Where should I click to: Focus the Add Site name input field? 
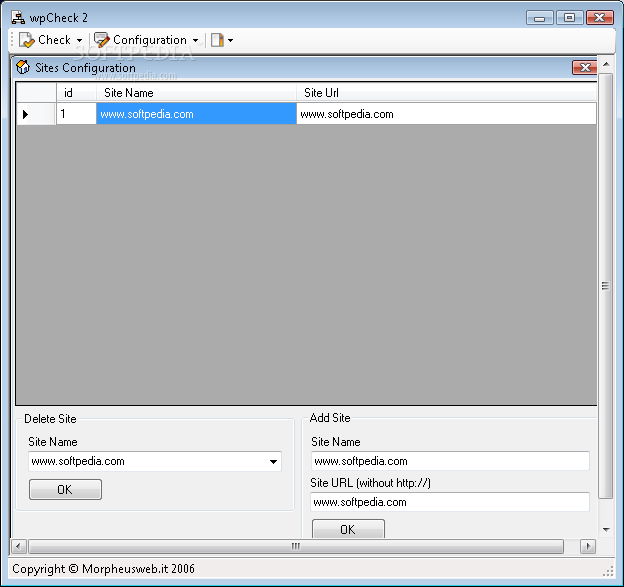point(450,461)
